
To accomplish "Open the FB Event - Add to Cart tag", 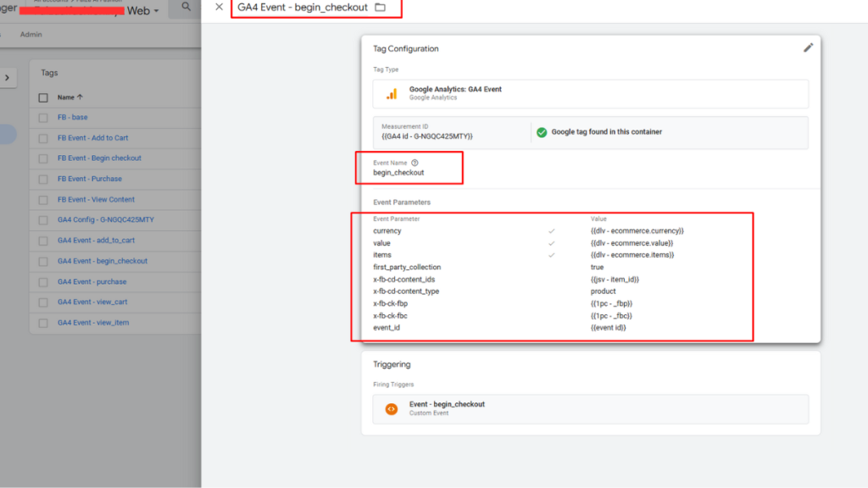I will click(x=92, y=138).
